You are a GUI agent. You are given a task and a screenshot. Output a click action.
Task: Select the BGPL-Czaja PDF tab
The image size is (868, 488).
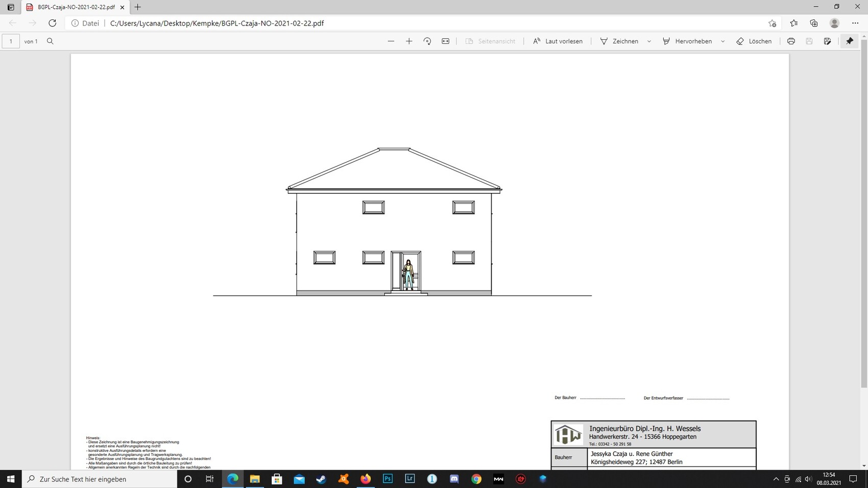coord(76,7)
